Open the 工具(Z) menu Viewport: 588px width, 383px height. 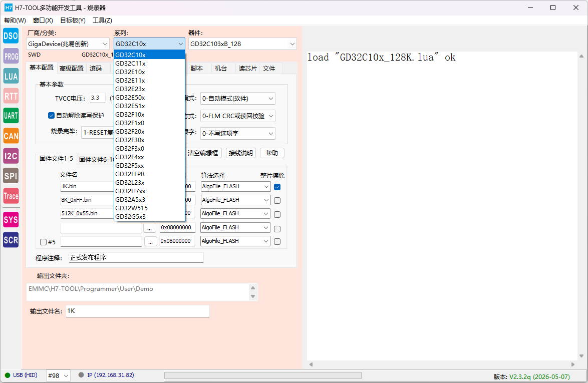pyautogui.click(x=102, y=20)
